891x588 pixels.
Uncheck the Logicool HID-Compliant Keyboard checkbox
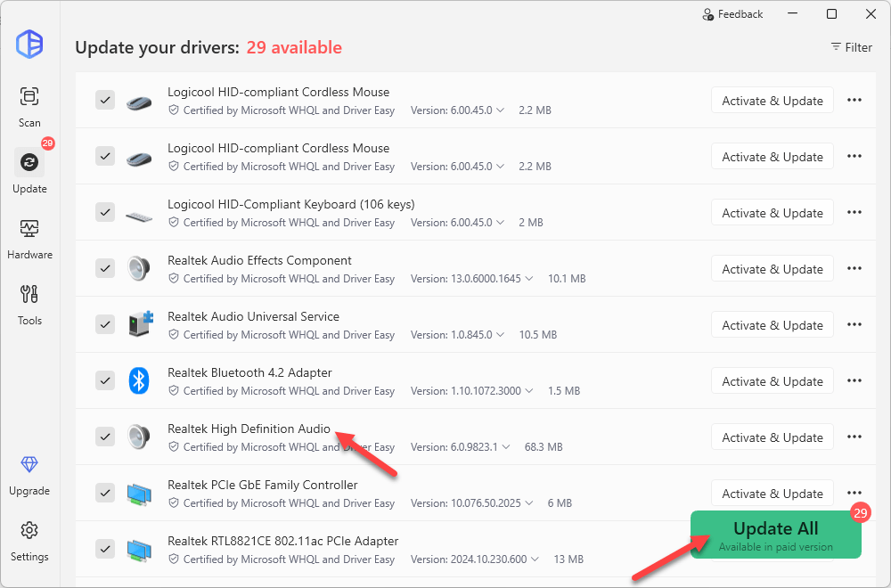click(x=105, y=212)
